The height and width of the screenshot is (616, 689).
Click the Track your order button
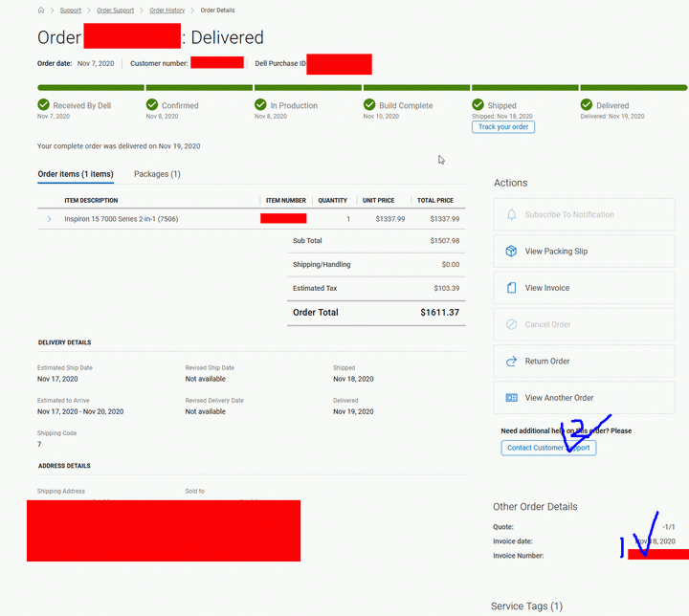pos(503,127)
